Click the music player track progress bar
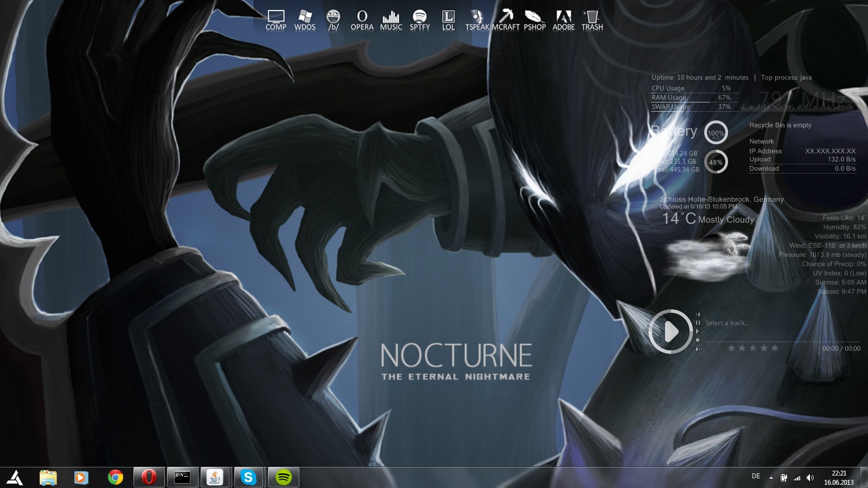The height and width of the screenshot is (488, 868). coord(781,342)
